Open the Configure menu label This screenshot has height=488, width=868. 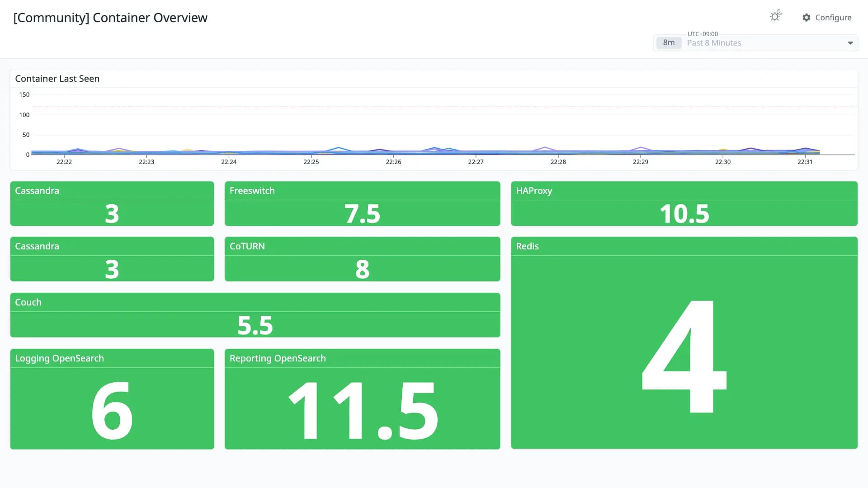tap(833, 18)
